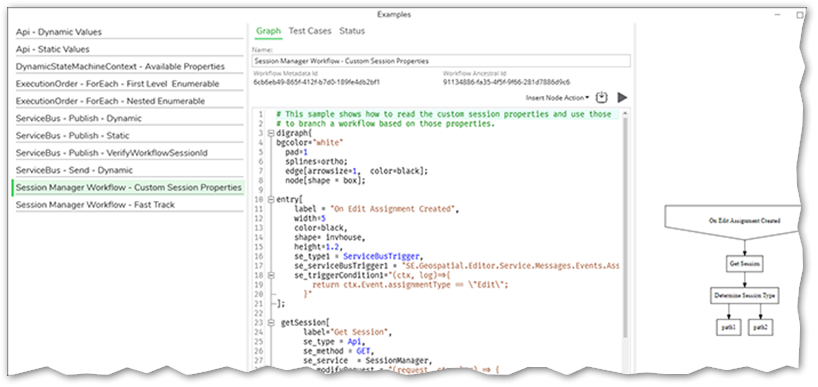Select the Graph tab

[269, 31]
